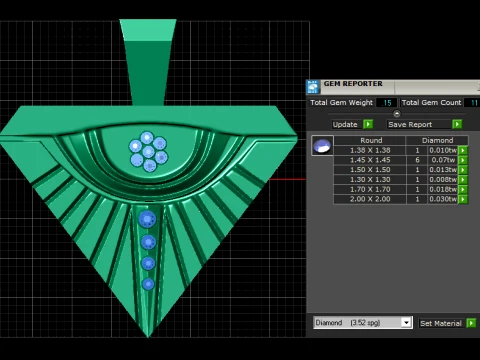Click the 0.018tw weight cell
The height and width of the screenshot is (360, 480).
click(x=443, y=189)
